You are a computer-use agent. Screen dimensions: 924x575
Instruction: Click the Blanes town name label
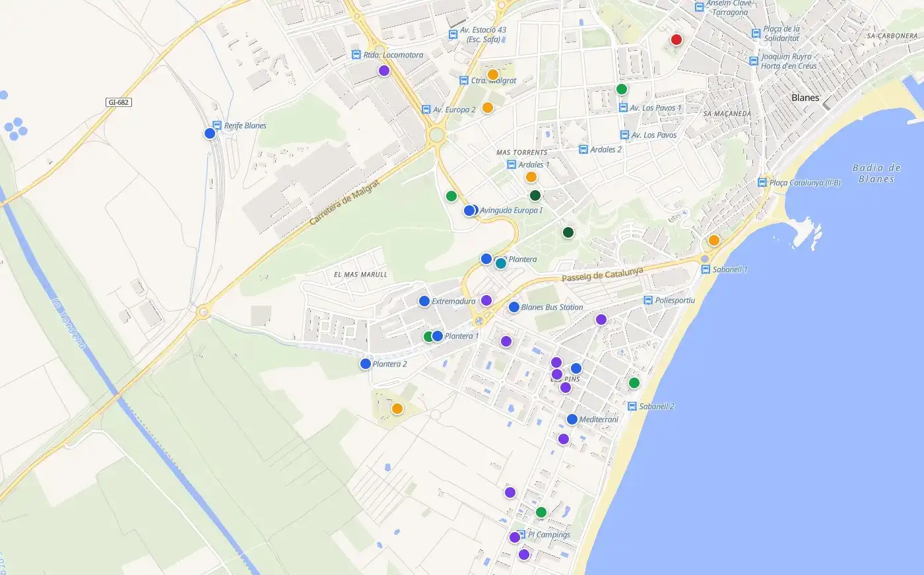point(805,98)
